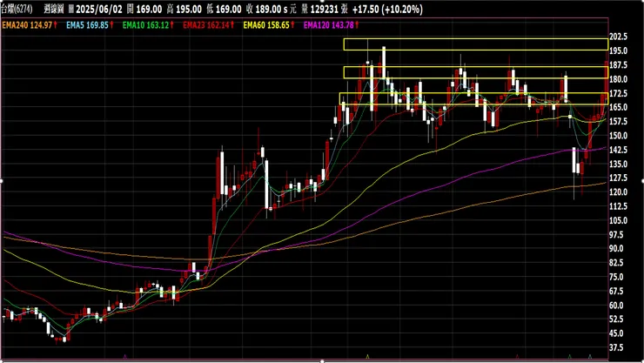644x363 pixels.
Task: Click the 82.5 price axis label
Action: [616, 263]
